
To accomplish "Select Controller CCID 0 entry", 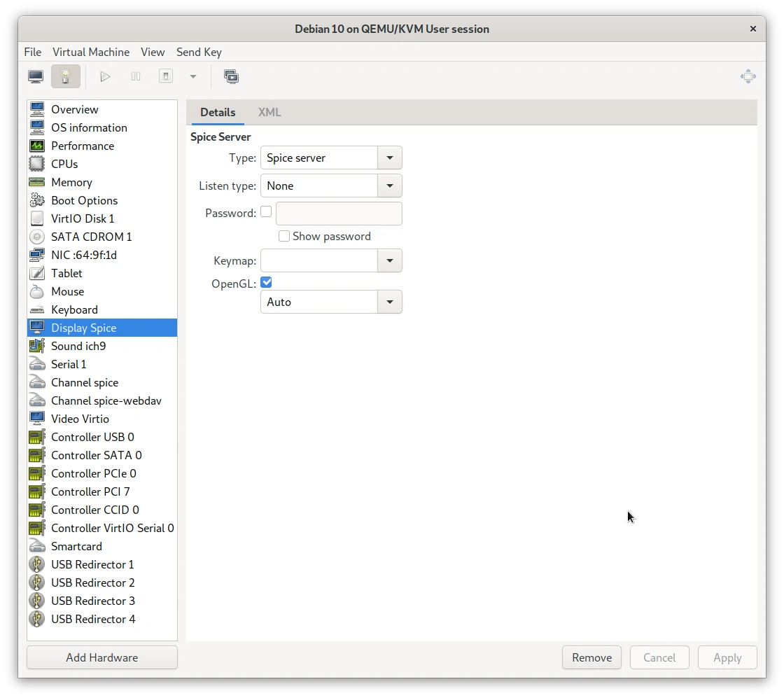I will (x=102, y=510).
